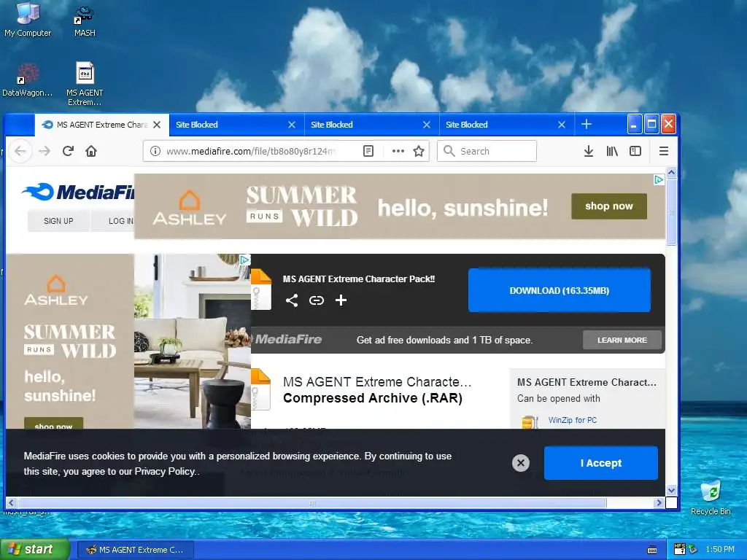The image size is (747, 560).
Task: Click the Search input field
Action: click(x=487, y=151)
